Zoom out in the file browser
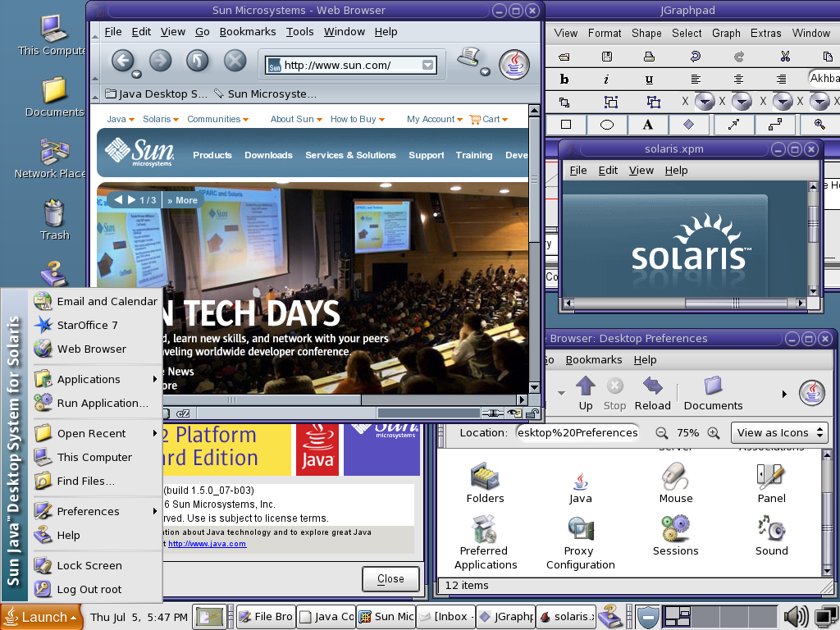The width and height of the screenshot is (840, 630). click(x=662, y=433)
